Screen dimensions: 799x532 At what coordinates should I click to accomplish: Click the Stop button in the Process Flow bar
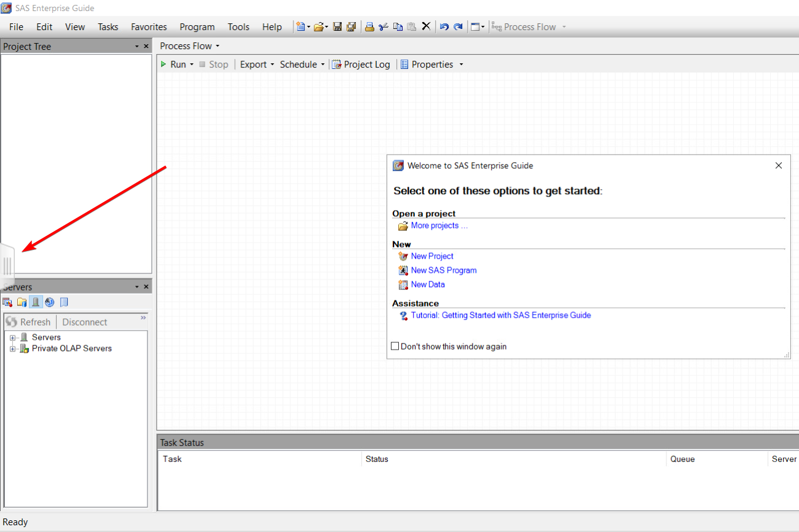click(213, 65)
